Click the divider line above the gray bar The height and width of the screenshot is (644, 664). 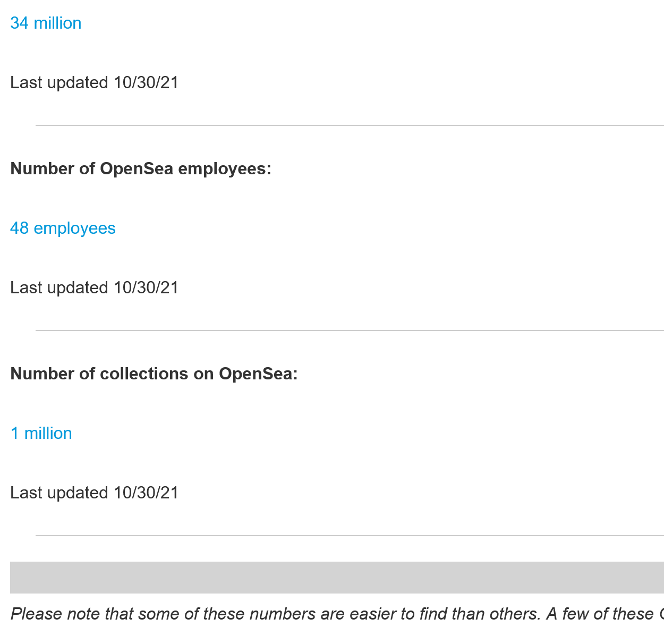click(350, 536)
